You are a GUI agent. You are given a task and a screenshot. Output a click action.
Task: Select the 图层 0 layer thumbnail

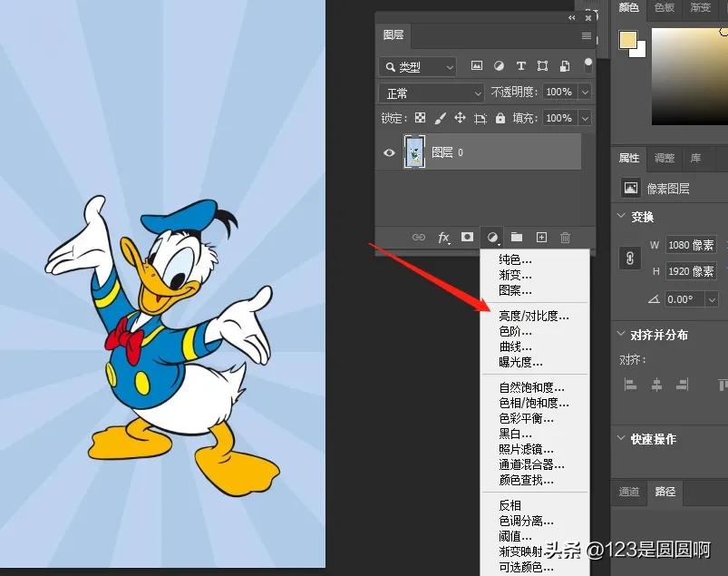(414, 151)
